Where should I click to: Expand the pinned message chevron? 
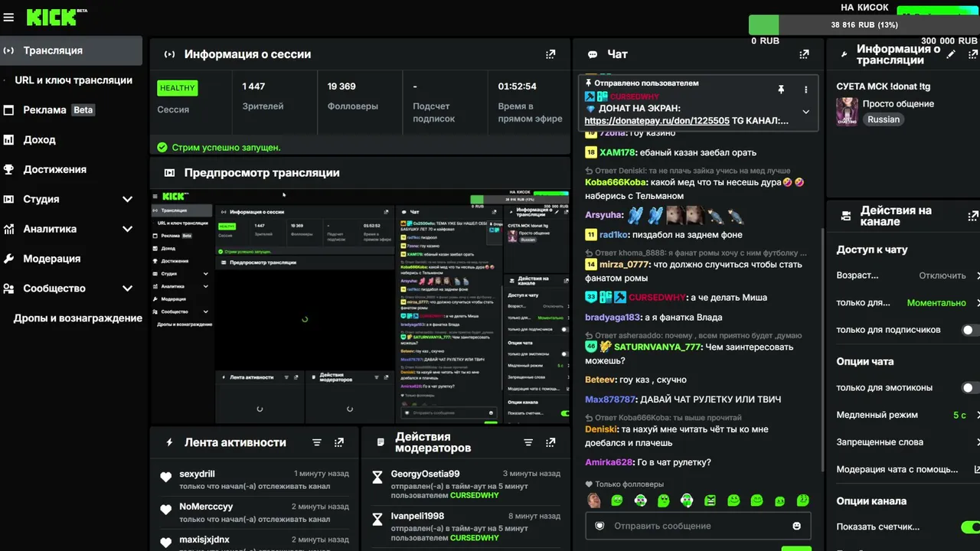coord(805,112)
